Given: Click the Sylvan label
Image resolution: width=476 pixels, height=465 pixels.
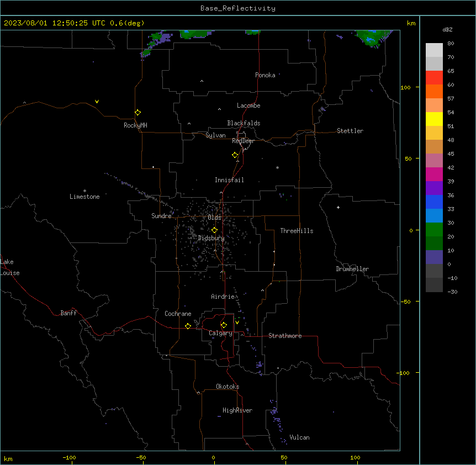Looking at the screenshot, I should [x=215, y=135].
